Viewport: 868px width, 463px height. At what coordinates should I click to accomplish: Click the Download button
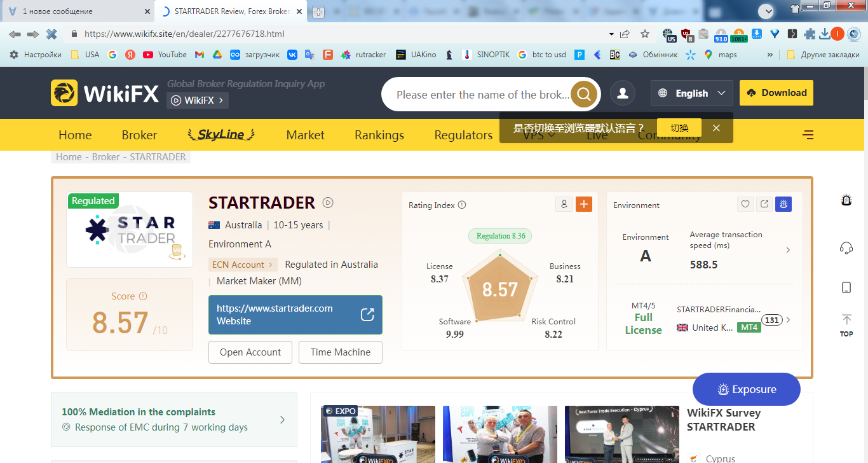click(776, 93)
